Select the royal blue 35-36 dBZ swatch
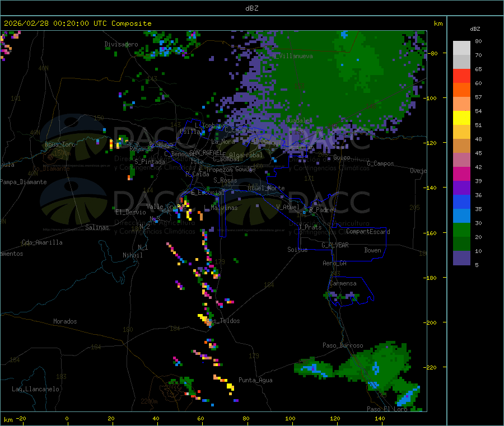The image size is (504, 426). click(461, 202)
